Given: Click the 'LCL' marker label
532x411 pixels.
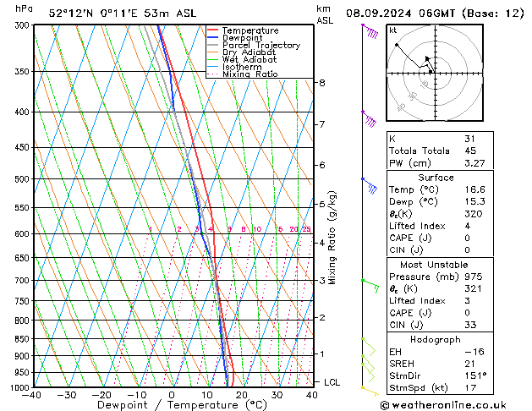Looking at the screenshot, I should (x=332, y=382).
